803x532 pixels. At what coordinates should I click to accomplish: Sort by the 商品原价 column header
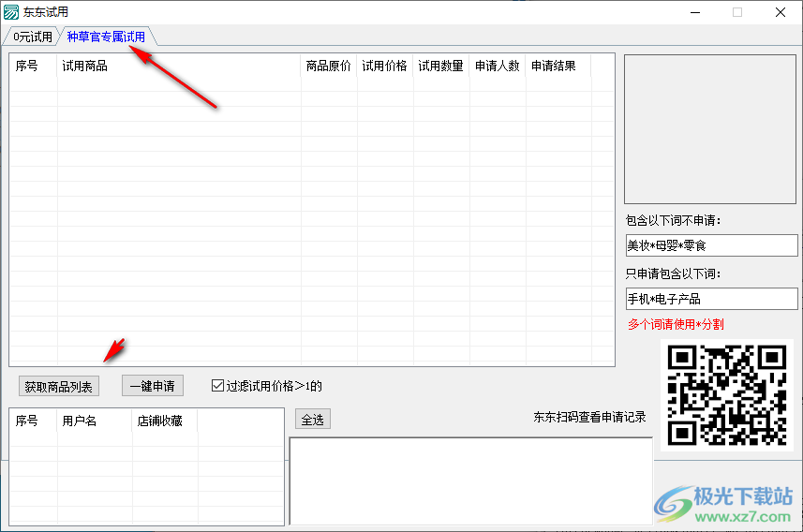[x=329, y=66]
